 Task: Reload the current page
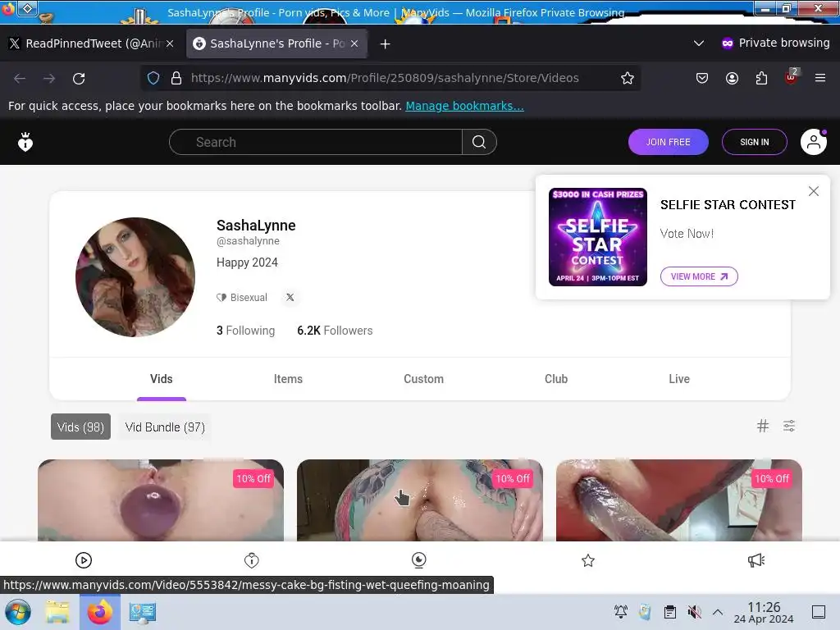pyautogui.click(x=79, y=78)
